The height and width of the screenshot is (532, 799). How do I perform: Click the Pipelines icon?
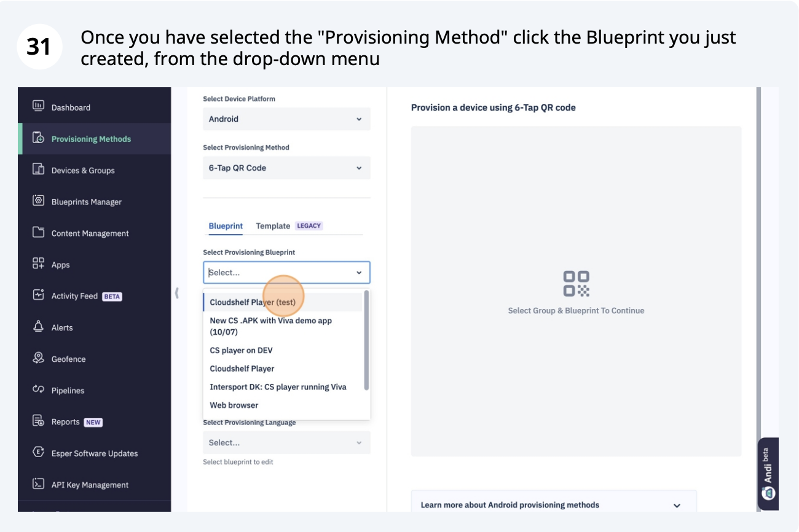click(38, 389)
